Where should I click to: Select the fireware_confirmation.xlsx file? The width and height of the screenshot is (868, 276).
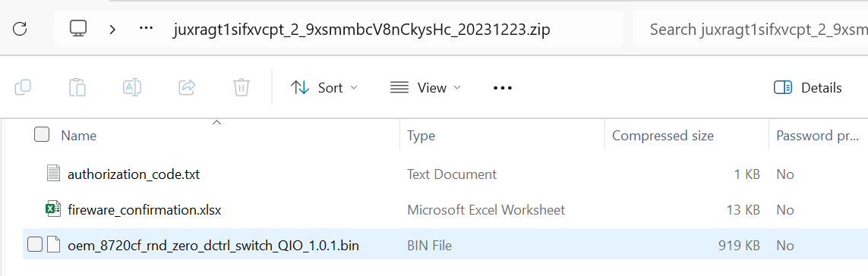click(x=144, y=209)
